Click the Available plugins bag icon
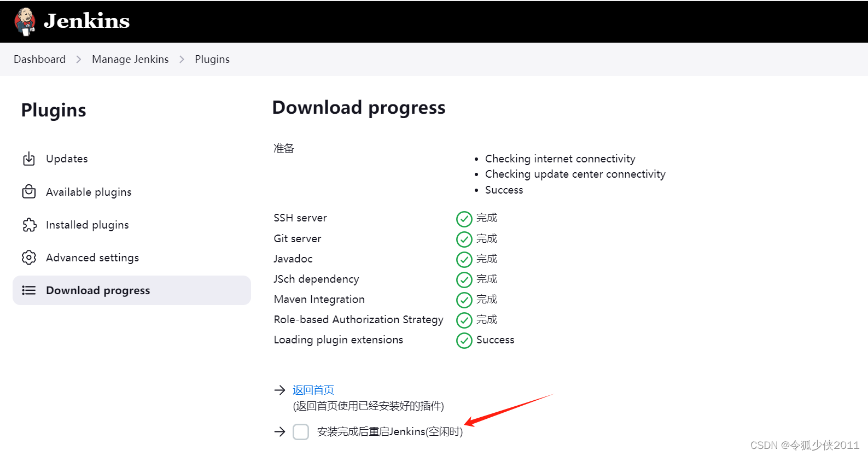This screenshot has width=868, height=456. (29, 191)
